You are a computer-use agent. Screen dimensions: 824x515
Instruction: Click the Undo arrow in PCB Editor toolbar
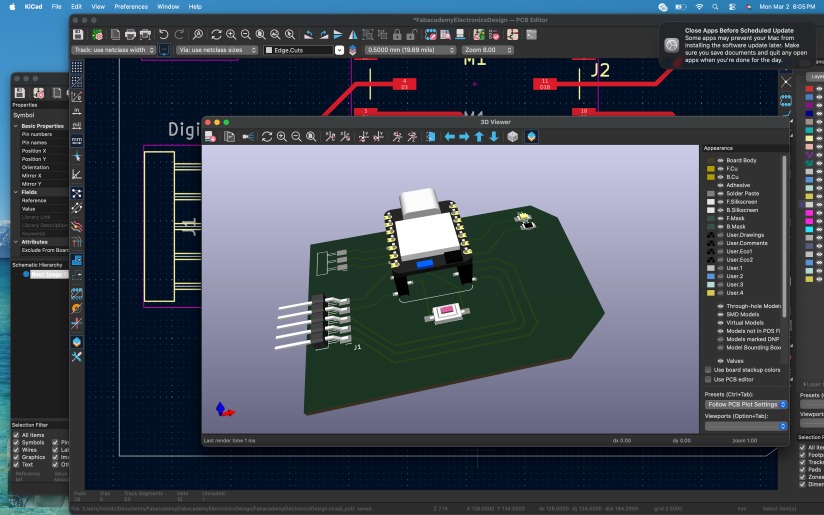click(x=163, y=34)
